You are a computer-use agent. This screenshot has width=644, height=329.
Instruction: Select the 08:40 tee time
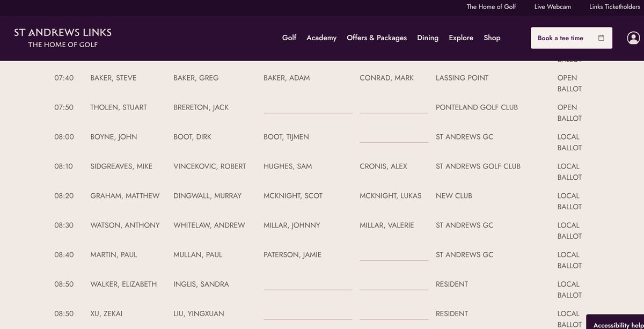64,255
